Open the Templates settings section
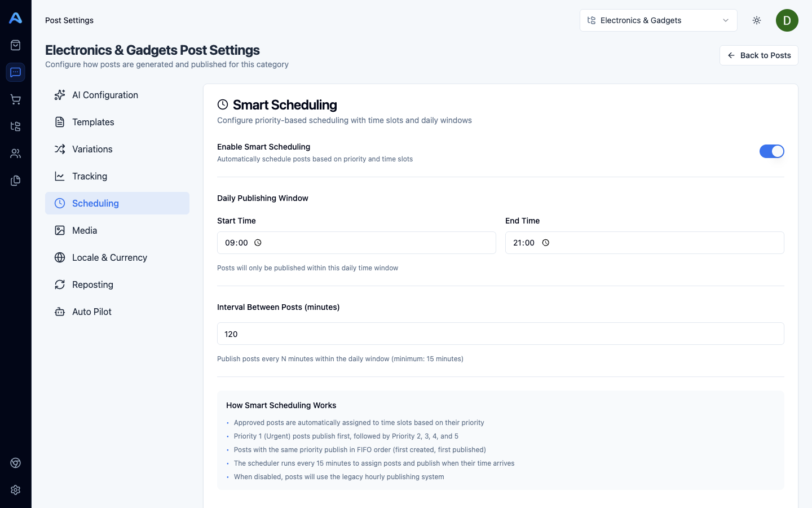Viewport: 812px width, 508px height. (93, 122)
